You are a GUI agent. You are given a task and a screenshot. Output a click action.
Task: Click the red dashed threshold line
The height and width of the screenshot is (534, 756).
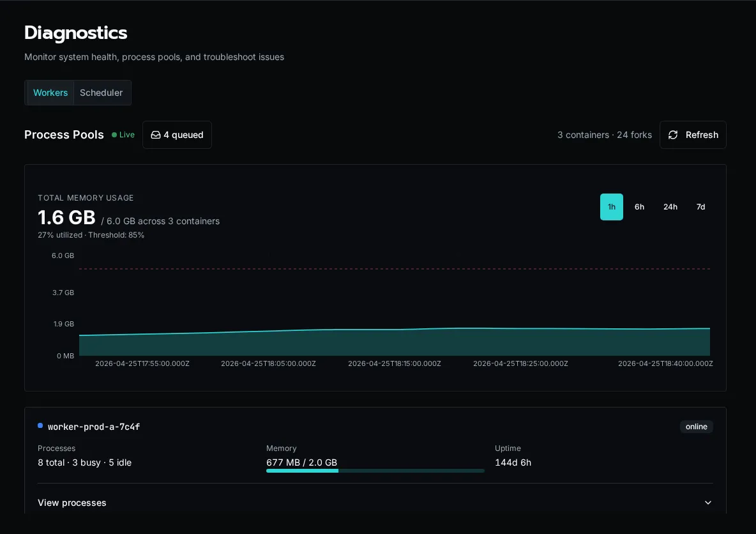(x=395, y=269)
